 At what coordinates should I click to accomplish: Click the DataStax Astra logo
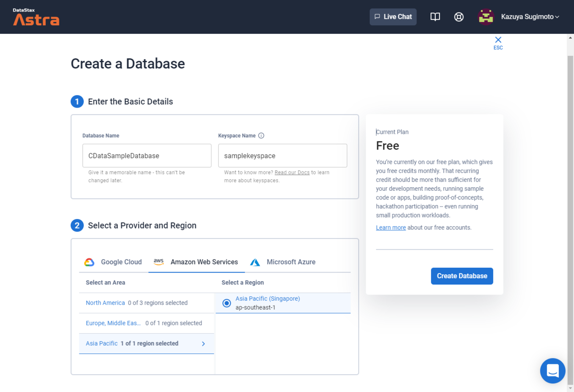click(x=36, y=17)
